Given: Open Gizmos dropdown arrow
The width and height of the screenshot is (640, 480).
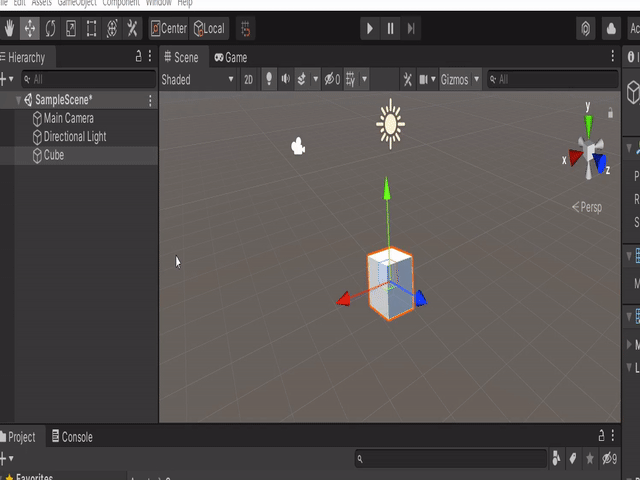Looking at the screenshot, I should click(x=476, y=79).
